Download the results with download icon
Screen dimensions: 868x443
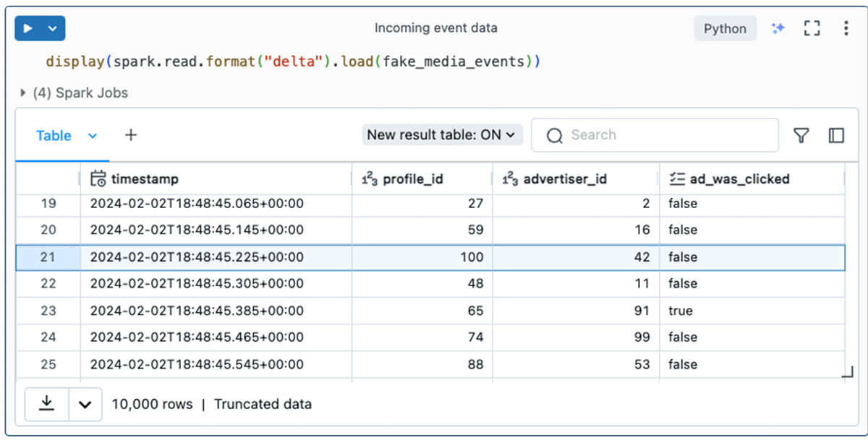pos(47,404)
